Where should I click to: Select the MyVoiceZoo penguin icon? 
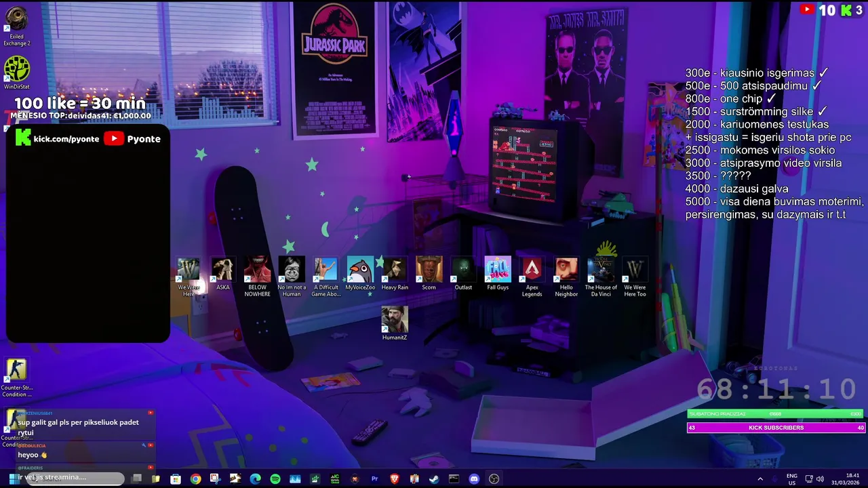tap(360, 274)
